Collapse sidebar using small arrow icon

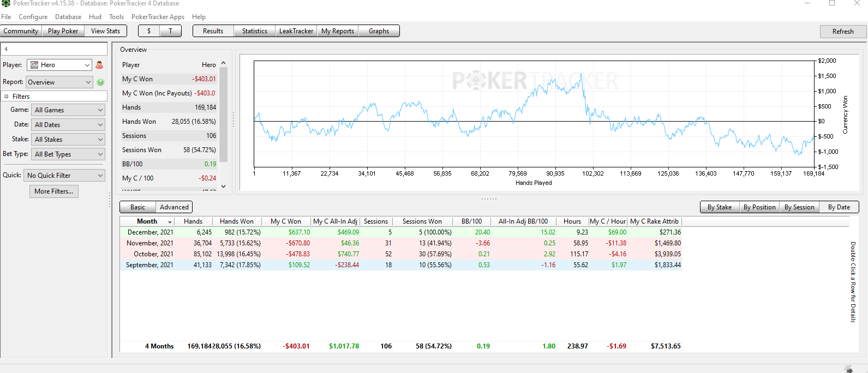pos(6,49)
